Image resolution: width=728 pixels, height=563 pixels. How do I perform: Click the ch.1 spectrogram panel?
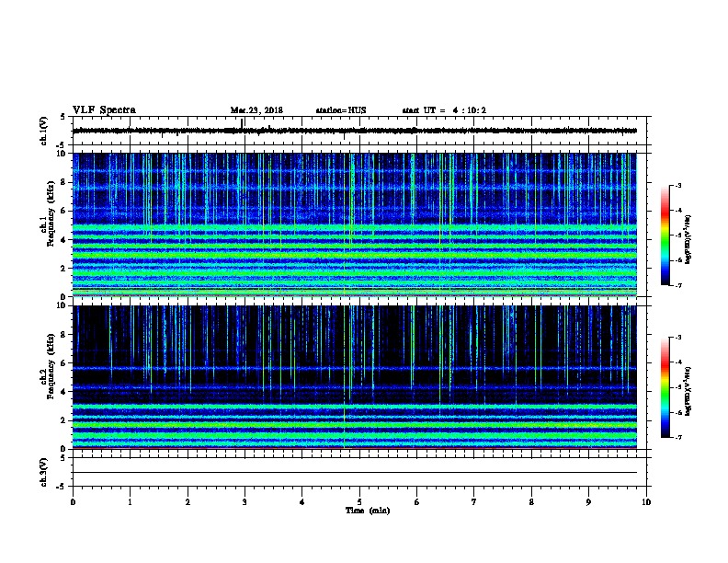click(x=355, y=224)
